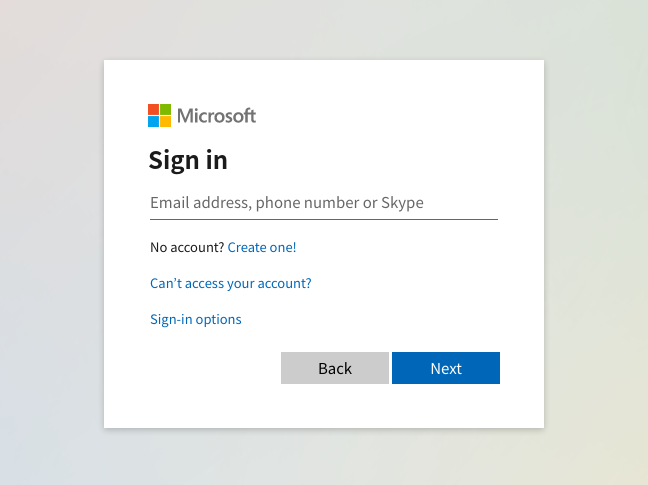Open the 'Create one!' link
The height and width of the screenshot is (485, 648).
262,247
